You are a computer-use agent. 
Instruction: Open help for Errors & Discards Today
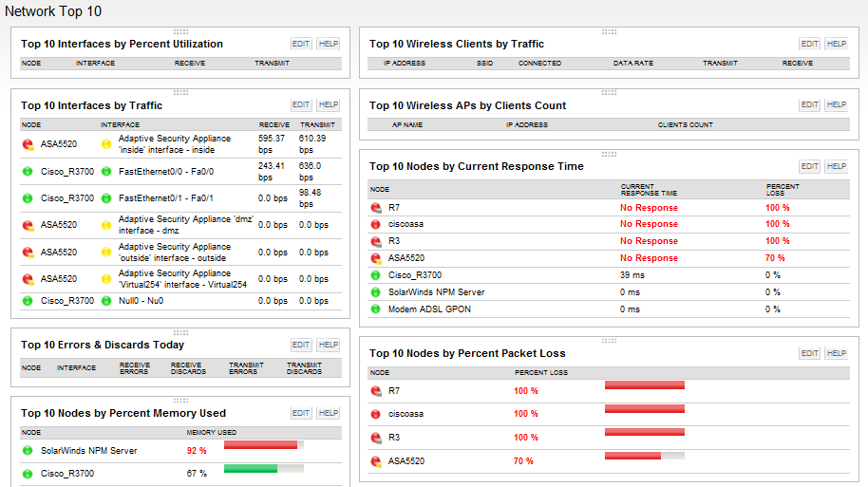coord(329,345)
